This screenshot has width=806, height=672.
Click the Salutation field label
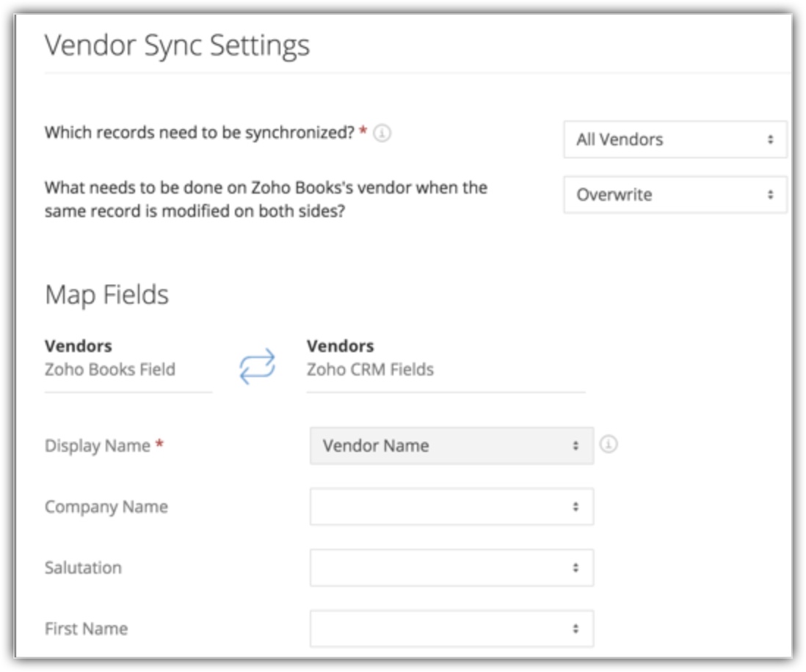tap(83, 568)
